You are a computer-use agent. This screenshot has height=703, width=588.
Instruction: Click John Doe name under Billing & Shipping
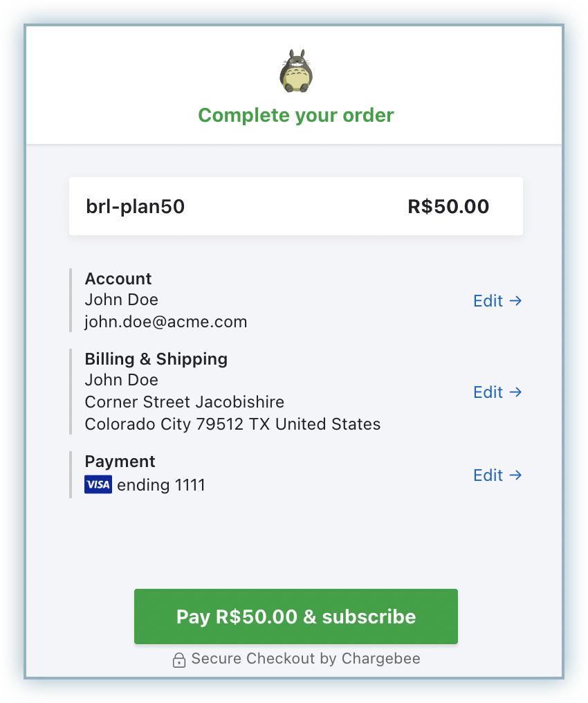[122, 380]
